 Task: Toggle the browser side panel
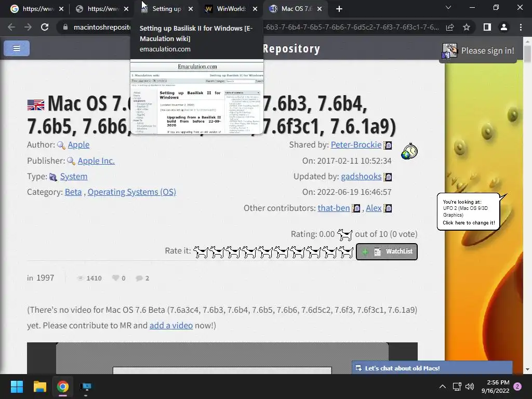pyautogui.click(x=487, y=27)
